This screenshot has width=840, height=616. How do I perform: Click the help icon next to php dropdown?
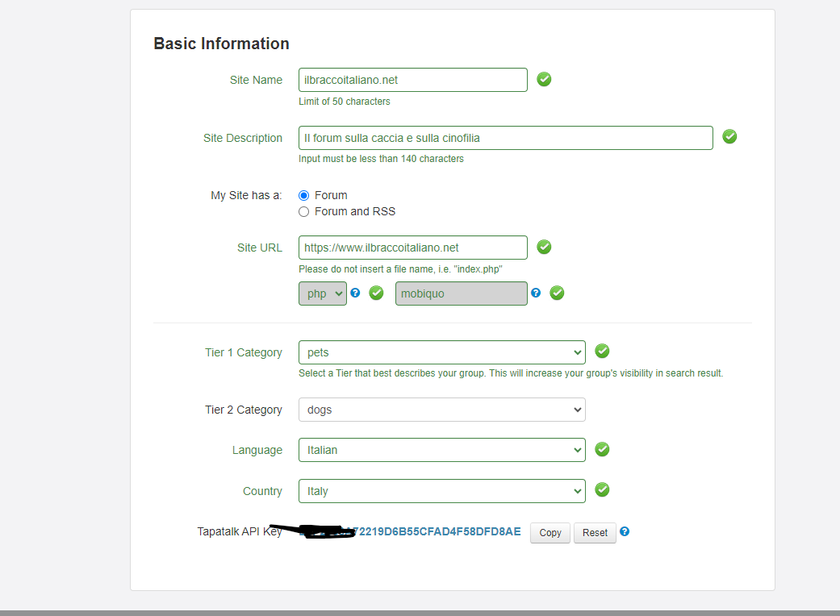pyautogui.click(x=355, y=293)
